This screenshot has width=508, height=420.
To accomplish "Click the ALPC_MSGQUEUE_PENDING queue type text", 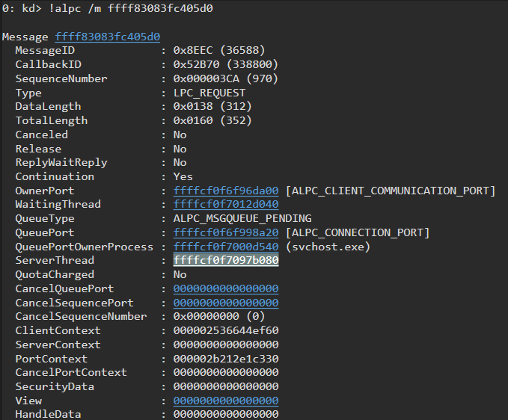I will coord(242,219).
